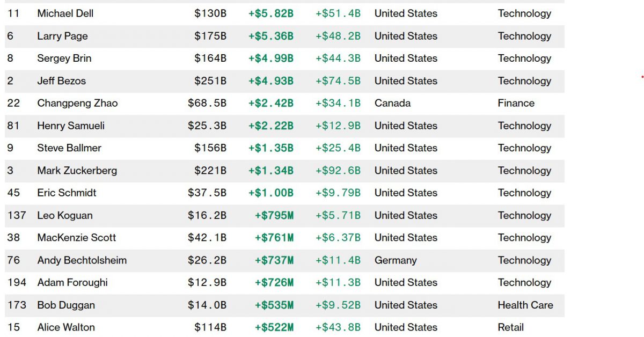Click the $251B net worth value

pyautogui.click(x=210, y=81)
